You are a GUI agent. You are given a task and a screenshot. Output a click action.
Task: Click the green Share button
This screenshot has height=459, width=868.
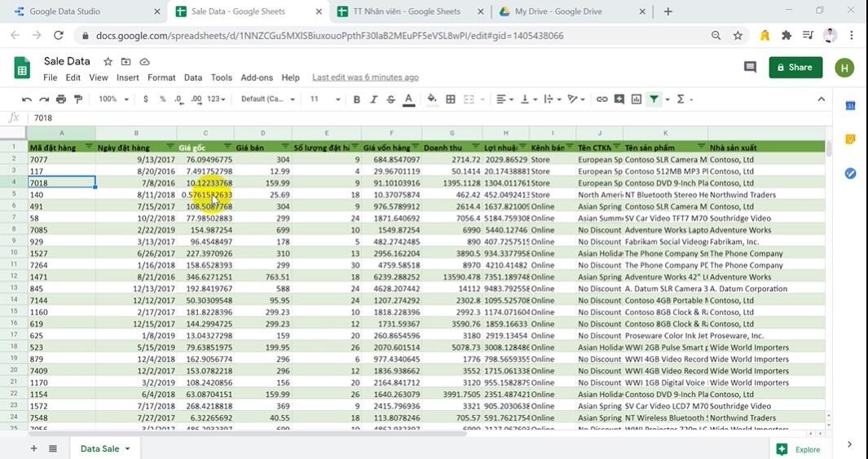point(795,68)
